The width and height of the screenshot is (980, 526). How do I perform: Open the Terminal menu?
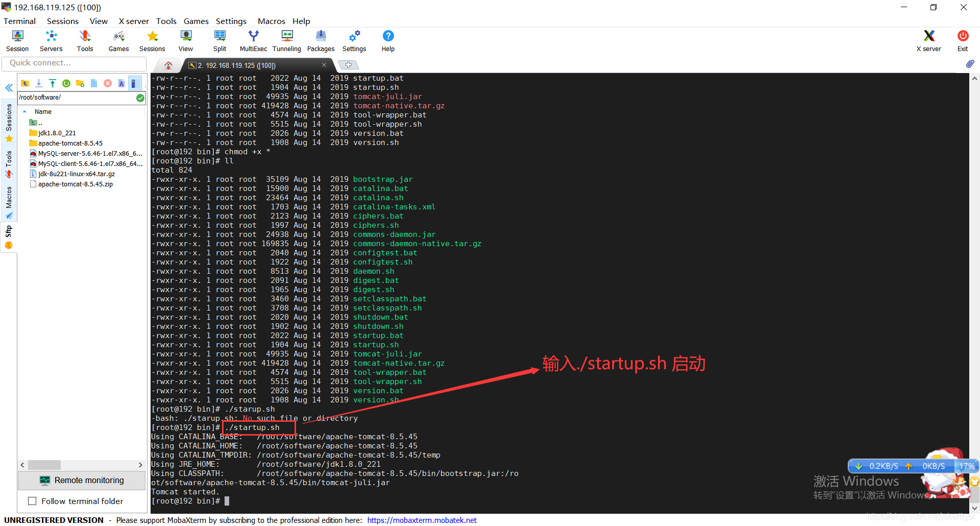point(19,21)
